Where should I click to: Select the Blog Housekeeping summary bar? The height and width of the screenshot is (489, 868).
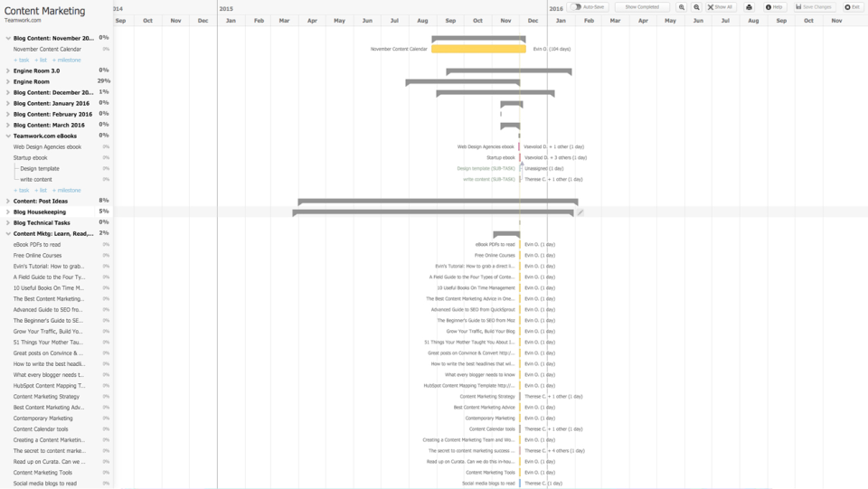tap(433, 212)
